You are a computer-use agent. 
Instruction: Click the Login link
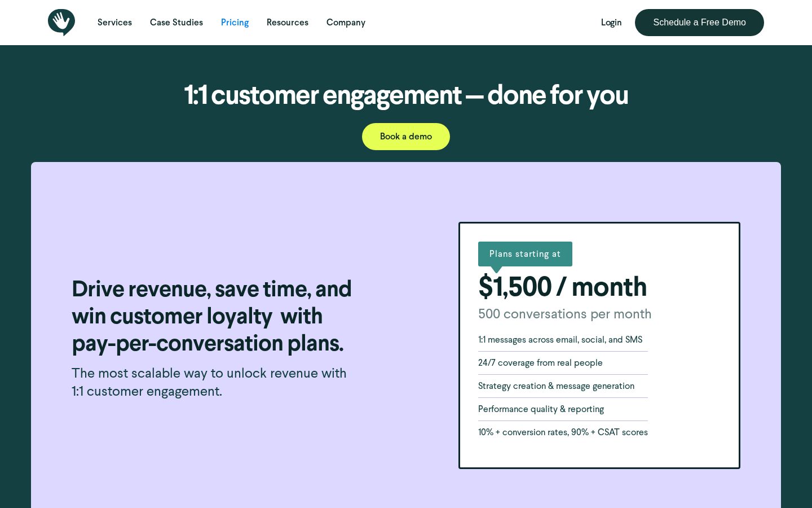click(611, 23)
